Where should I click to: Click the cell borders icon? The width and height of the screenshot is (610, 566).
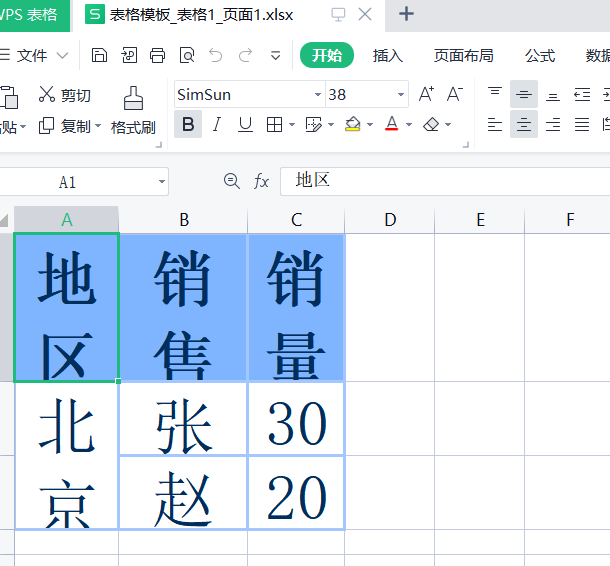275,125
